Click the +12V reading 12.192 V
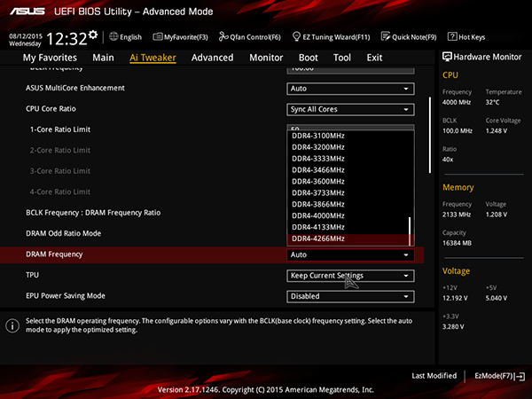Screen dimensions: 532x399 (455, 298)
